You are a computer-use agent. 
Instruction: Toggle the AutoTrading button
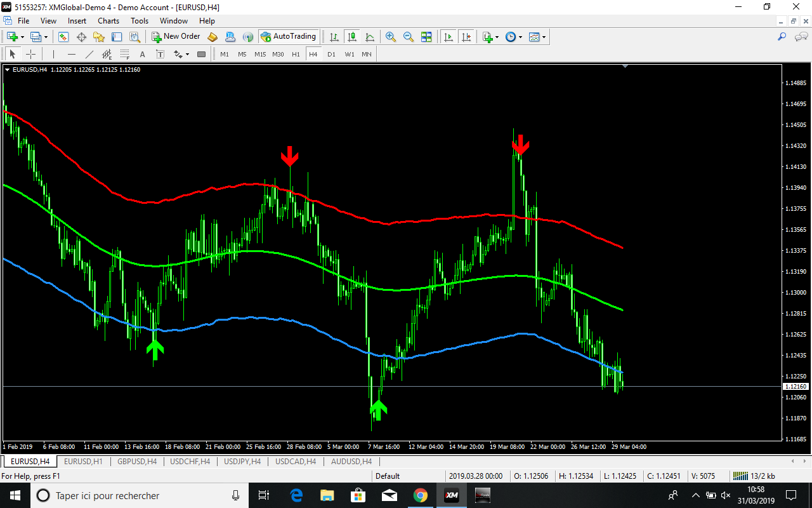pyautogui.click(x=289, y=37)
